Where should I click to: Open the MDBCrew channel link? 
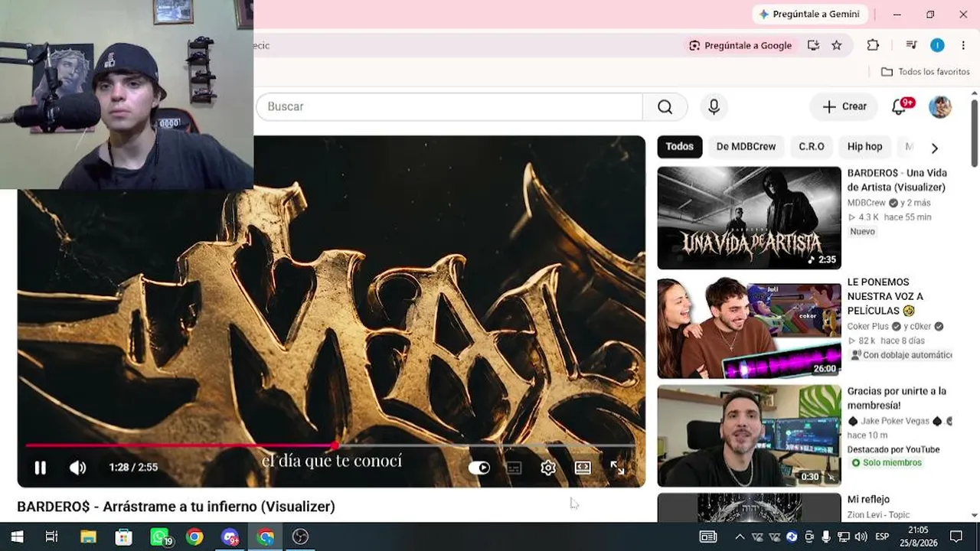[866, 203]
